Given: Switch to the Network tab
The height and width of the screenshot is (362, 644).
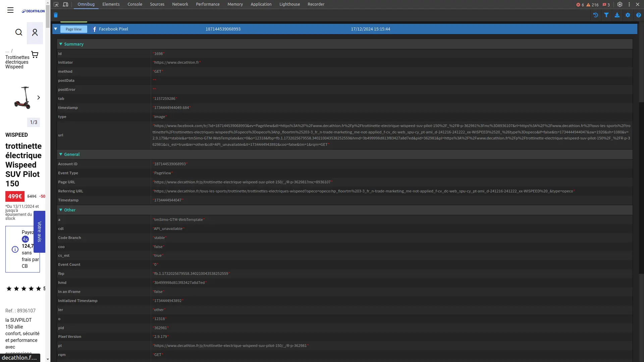Looking at the screenshot, I should click(180, 4).
